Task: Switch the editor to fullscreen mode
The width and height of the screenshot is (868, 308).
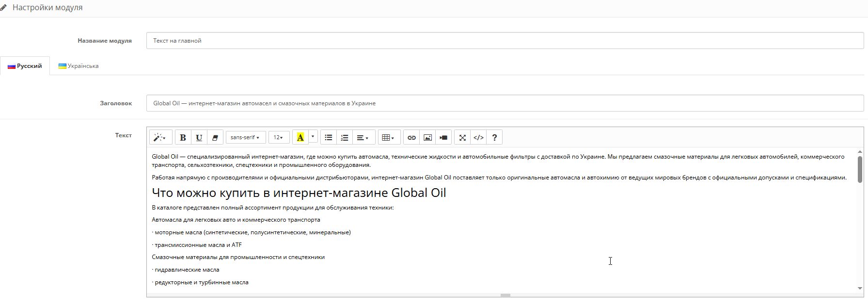Action: click(x=462, y=137)
